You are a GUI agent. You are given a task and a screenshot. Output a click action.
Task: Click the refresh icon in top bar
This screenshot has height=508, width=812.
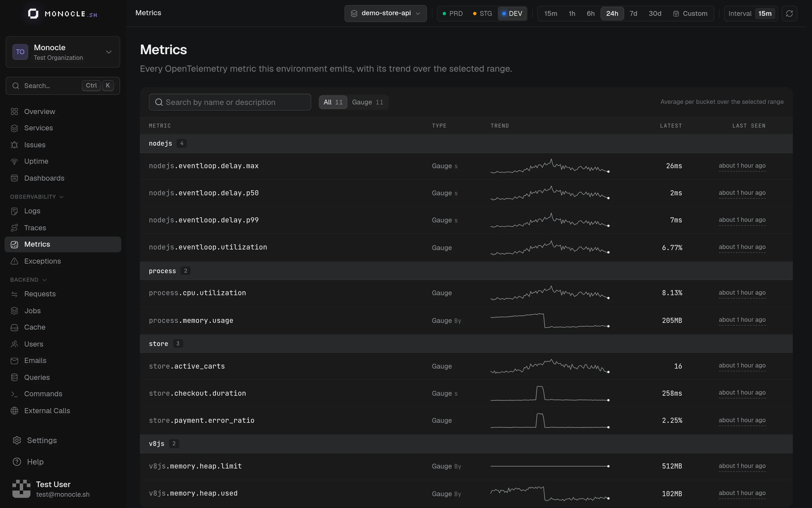point(789,14)
